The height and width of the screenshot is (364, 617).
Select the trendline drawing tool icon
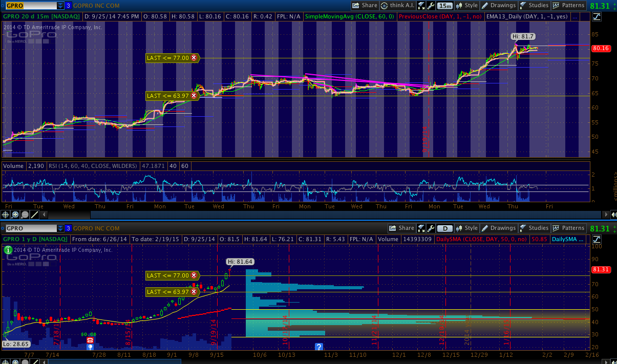[x=35, y=215]
